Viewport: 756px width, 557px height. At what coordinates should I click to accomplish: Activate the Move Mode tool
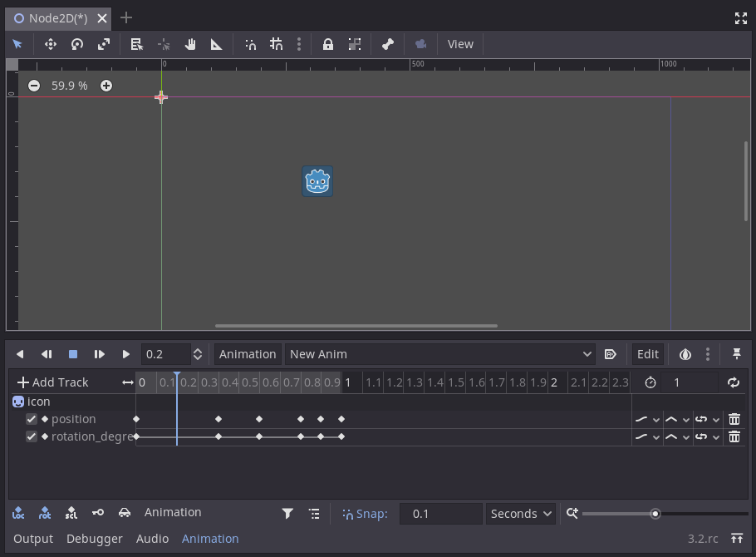(x=50, y=44)
